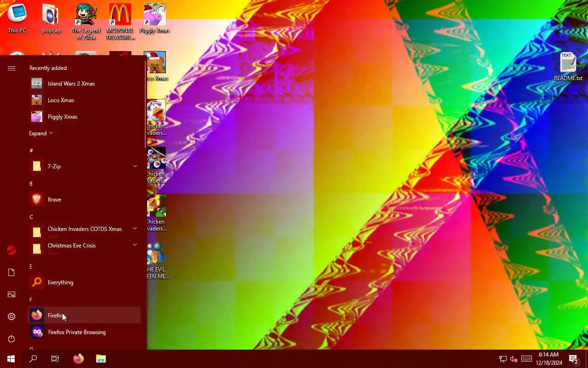Launch Piggly Xmas from the Start menu list
Viewport: 588px width, 368px height.
point(84,117)
